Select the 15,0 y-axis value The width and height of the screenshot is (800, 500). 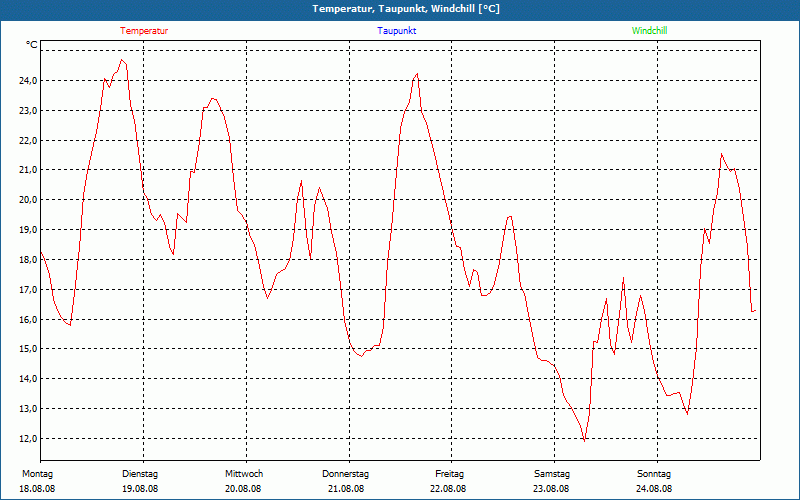28,349
